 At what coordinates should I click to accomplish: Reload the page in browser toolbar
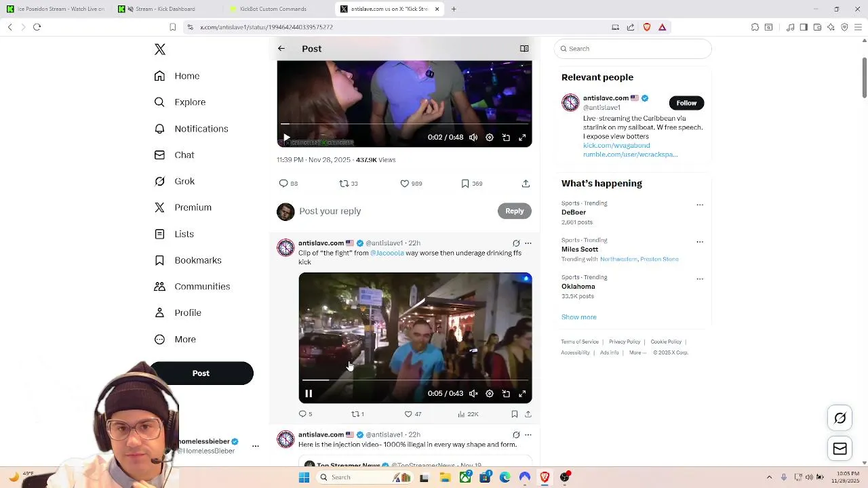pos(37,27)
